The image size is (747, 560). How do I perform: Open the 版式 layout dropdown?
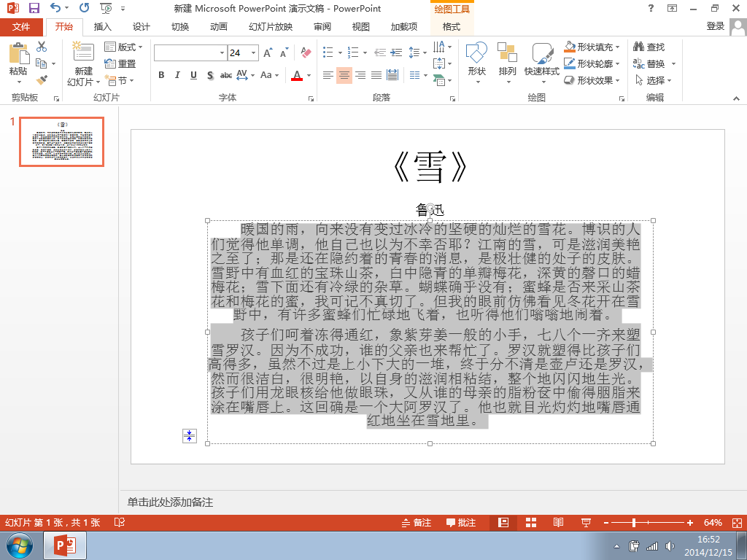tap(124, 47)
